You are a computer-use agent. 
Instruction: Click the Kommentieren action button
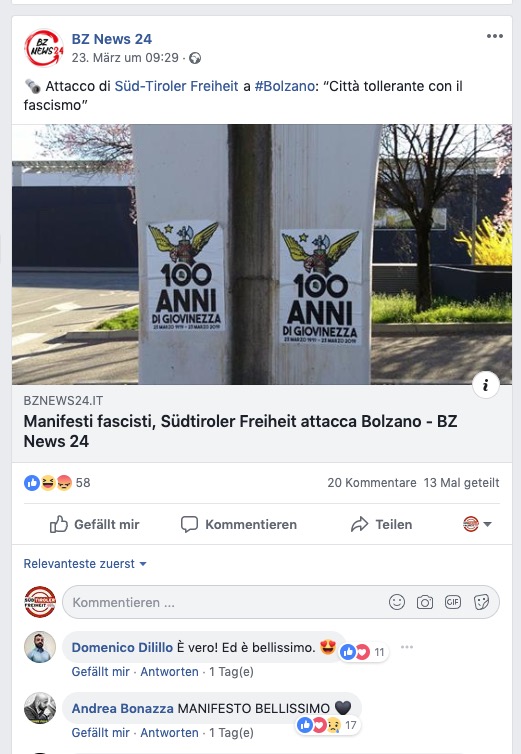coord(239,524)
